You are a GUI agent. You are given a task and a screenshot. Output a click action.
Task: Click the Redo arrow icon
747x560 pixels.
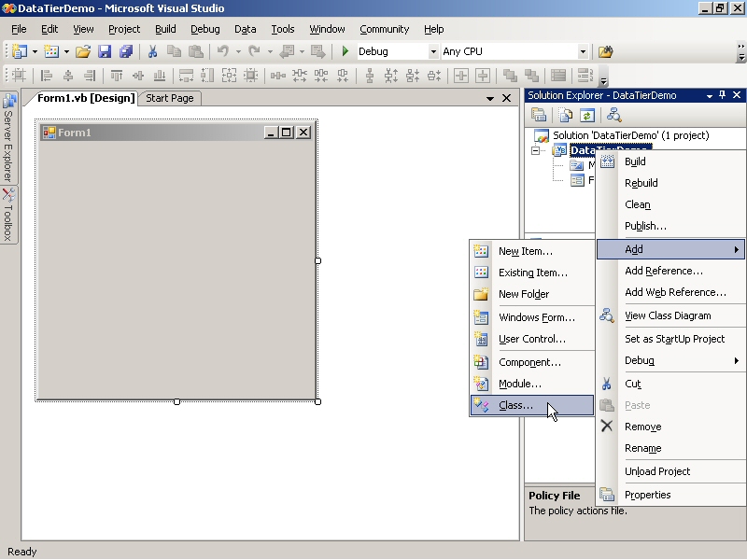254,51
